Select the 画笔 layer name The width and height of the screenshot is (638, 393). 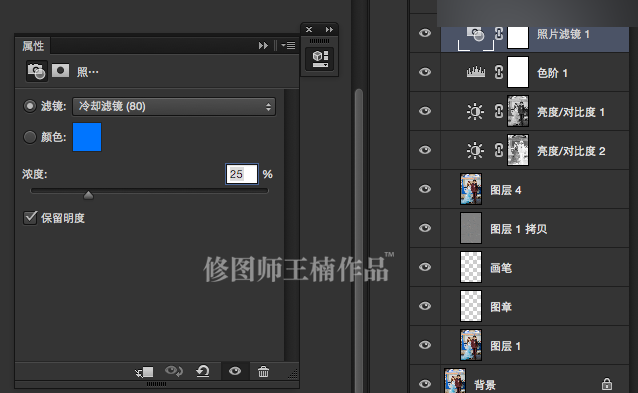(501, 268)
